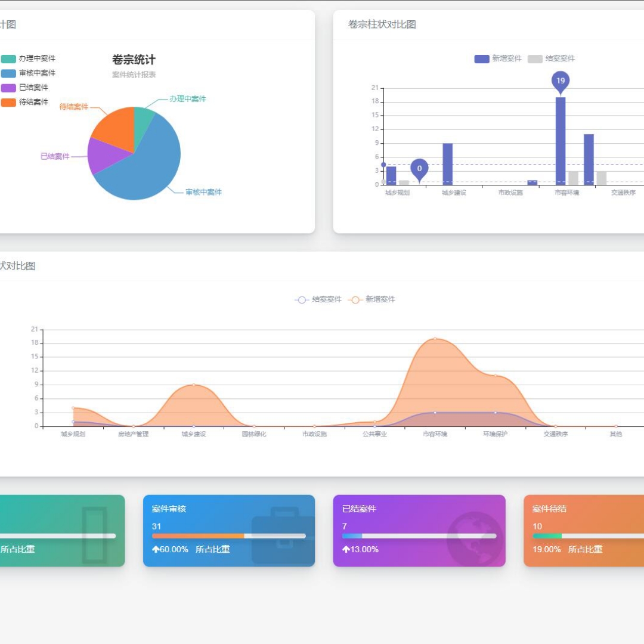Toggle 结案案件 series in area chart legend
Viewport: 644px width, 644px height.
pyautogui.click(x=318, y=299)
